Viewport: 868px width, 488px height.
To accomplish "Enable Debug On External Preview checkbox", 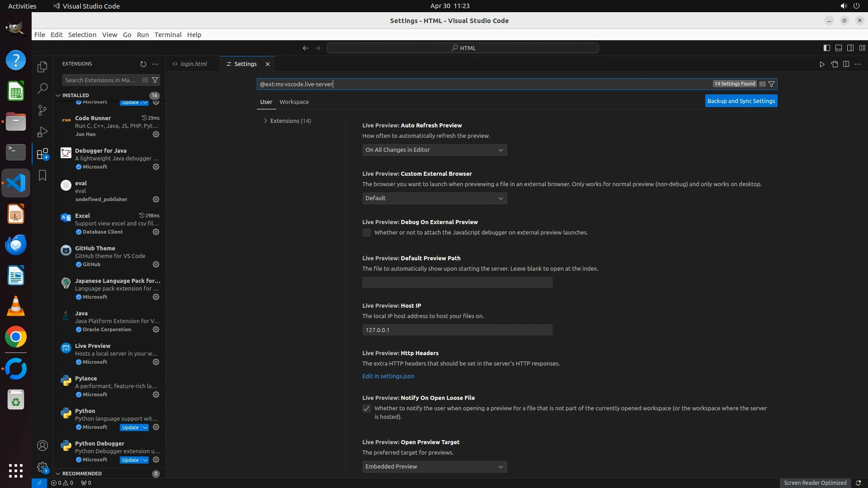I will (x=367, y=233).
